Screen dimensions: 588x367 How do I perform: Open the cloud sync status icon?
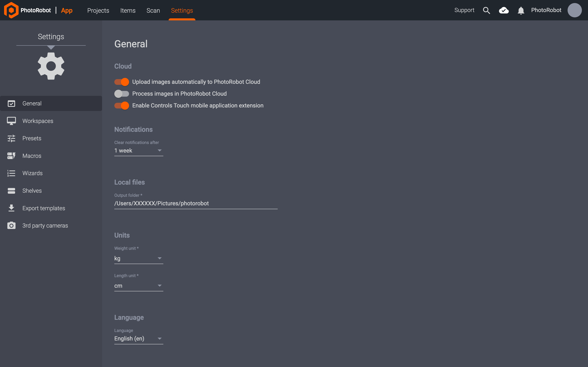(504, 10)
